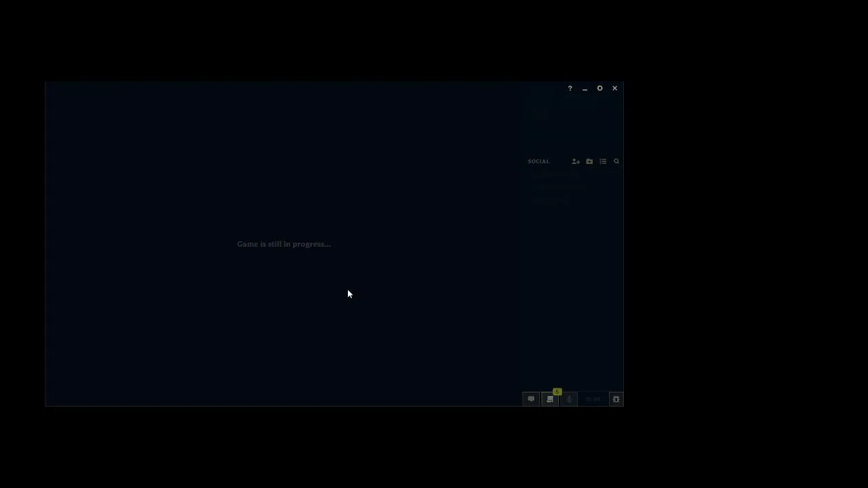Screen dimensions: 868x488
Task: Open the chat bubble icon
Action: (x=531, y=399)
